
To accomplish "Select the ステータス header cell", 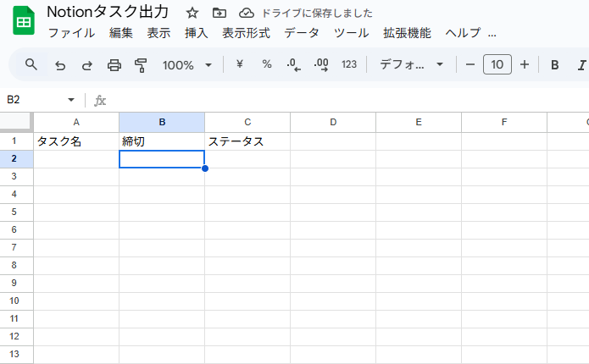I will [247, 141].
